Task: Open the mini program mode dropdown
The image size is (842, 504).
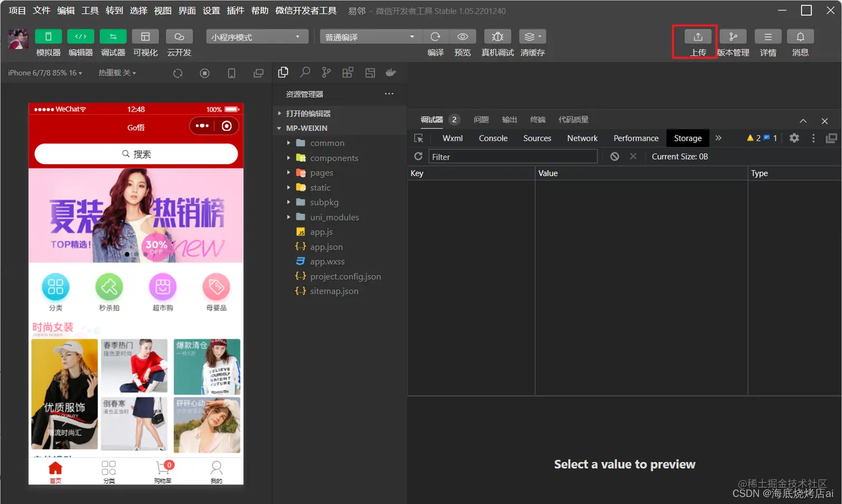Action: [257, 37]
